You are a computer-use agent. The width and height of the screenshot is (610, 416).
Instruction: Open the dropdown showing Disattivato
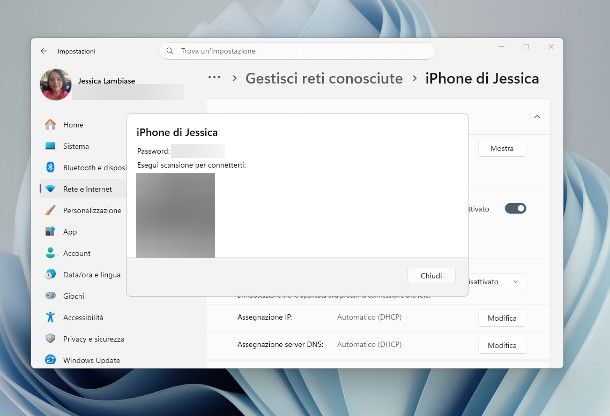point(496,281)
